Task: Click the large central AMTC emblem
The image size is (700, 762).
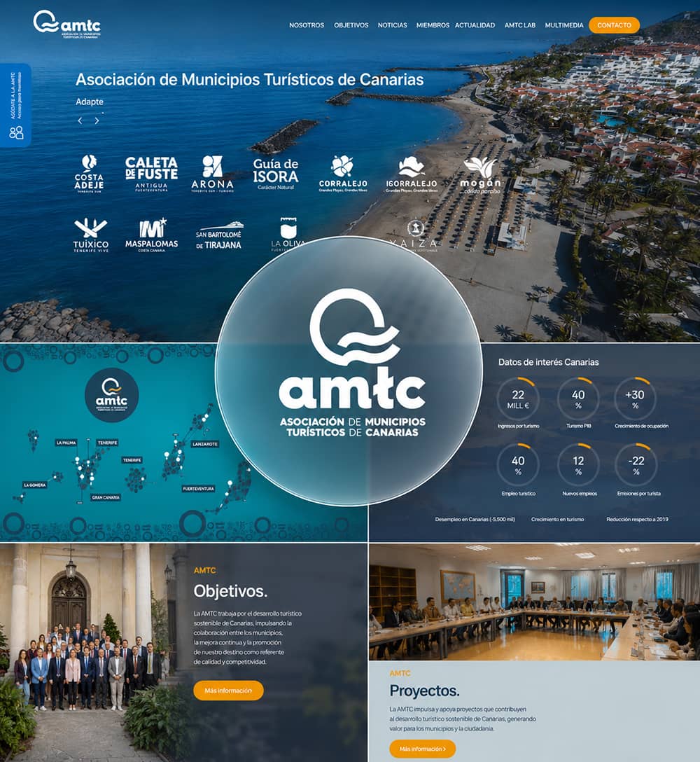Action: coord(349,371)
